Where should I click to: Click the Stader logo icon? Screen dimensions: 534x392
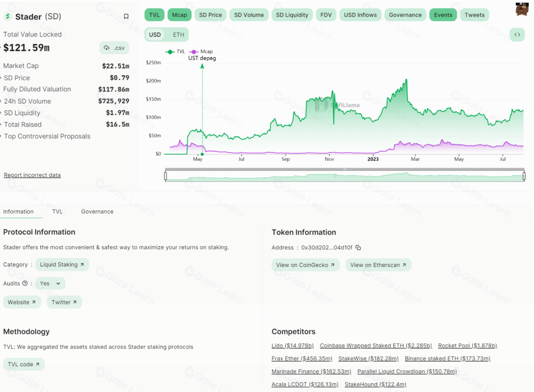point(7,17)
